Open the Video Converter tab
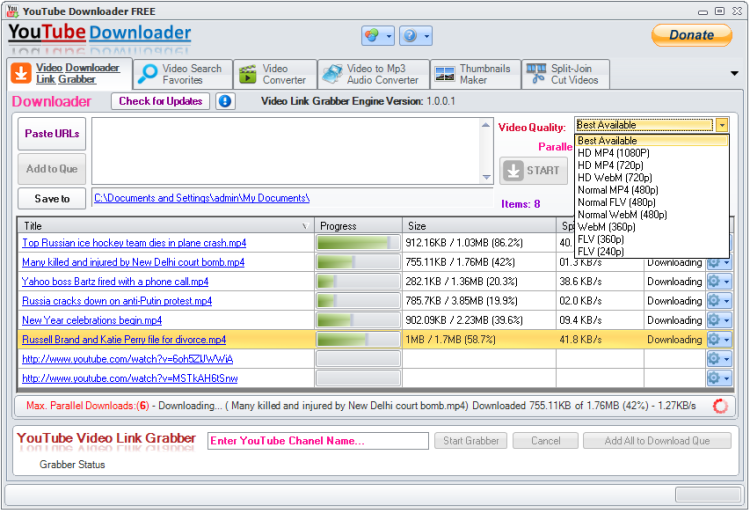 (276, 74)
